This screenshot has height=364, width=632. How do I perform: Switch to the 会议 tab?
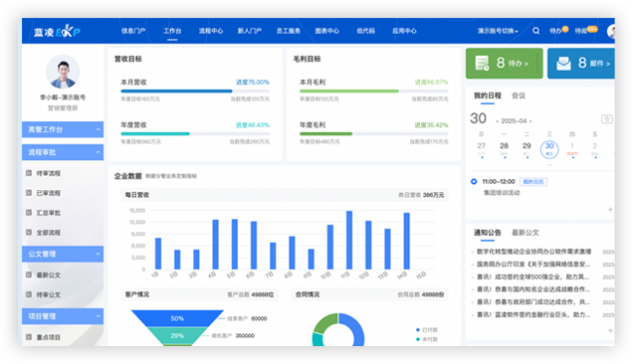[519, 95]
